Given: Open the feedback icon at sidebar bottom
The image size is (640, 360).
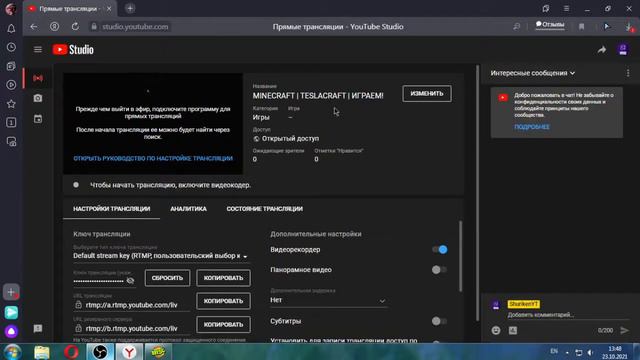Looking at the screenshot, I should (38, 329).
